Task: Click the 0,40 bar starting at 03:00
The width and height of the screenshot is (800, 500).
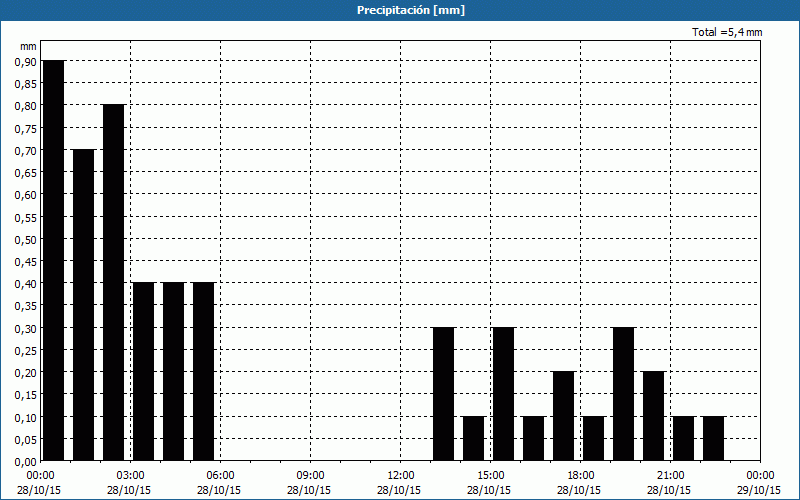Action: tap(143, 372)
